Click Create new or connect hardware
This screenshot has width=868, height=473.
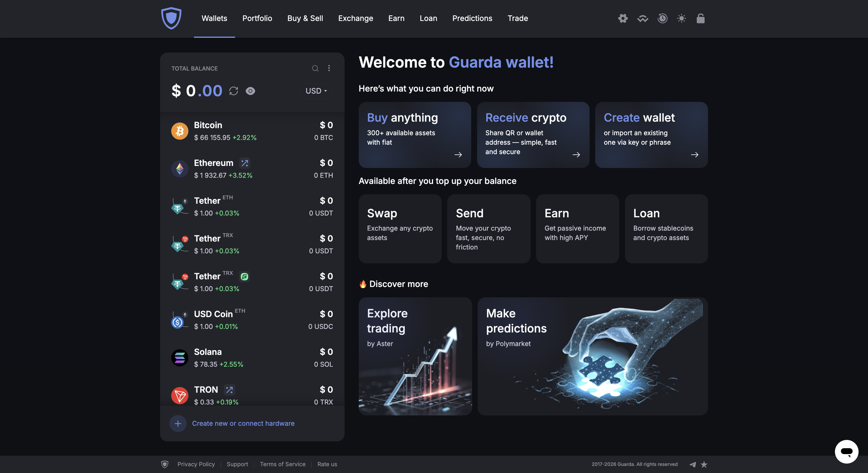[x=243, y=423]
